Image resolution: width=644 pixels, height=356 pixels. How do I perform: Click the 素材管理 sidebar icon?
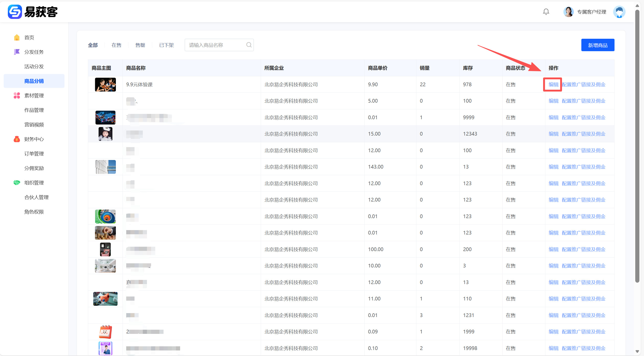pyautogui.click(x=17, y=95)
